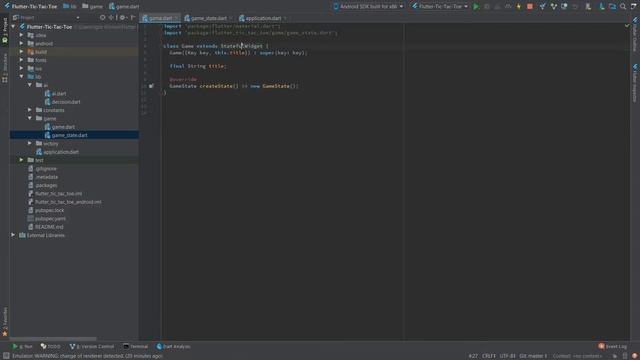Open the Run tool window tab
This screenshot has width=640, height=360.
tap(22, 347)
